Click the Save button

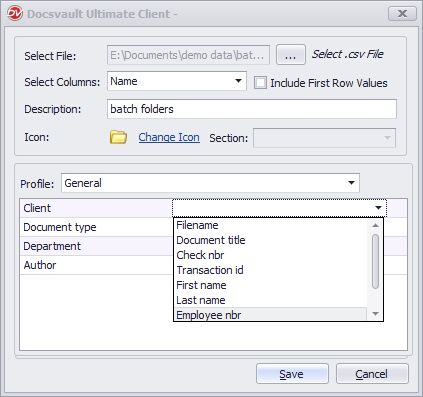(x=292, y=374)
